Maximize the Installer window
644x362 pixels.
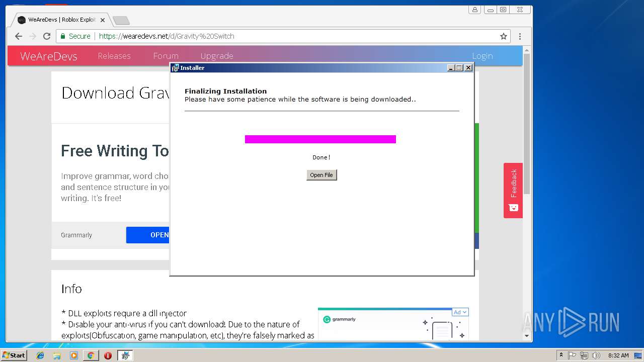point(459,68)
